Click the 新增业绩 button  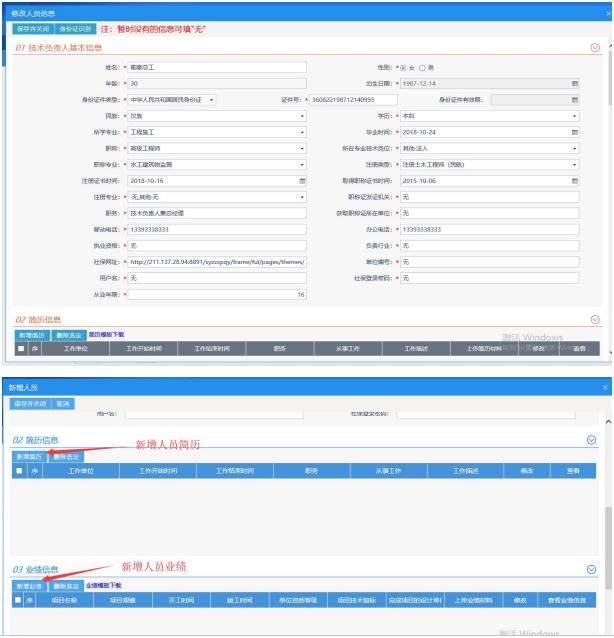(29, 585)
